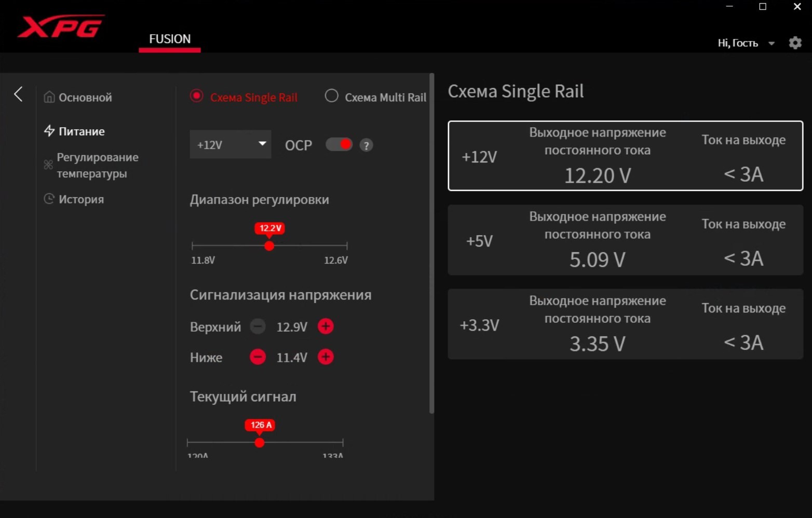Click the 12.6V slider maximum label
The height and width of the screenshot is (518, 812).
[x=336, y=260]
